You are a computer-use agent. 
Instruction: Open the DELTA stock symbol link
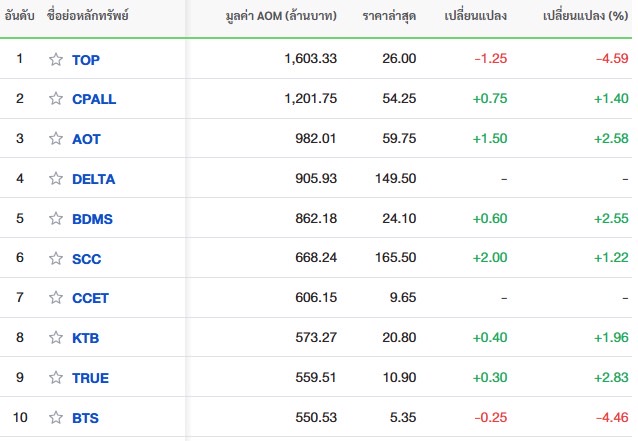(x=94, y=179)
